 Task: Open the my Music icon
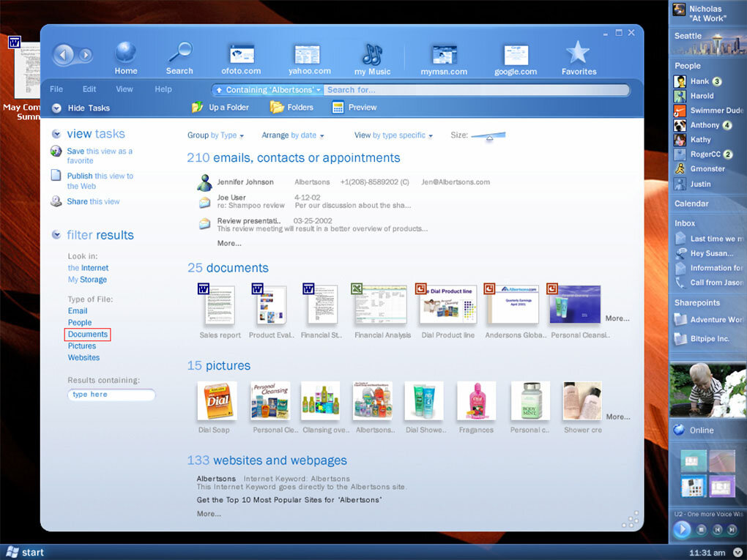click(x=373, y=59)
